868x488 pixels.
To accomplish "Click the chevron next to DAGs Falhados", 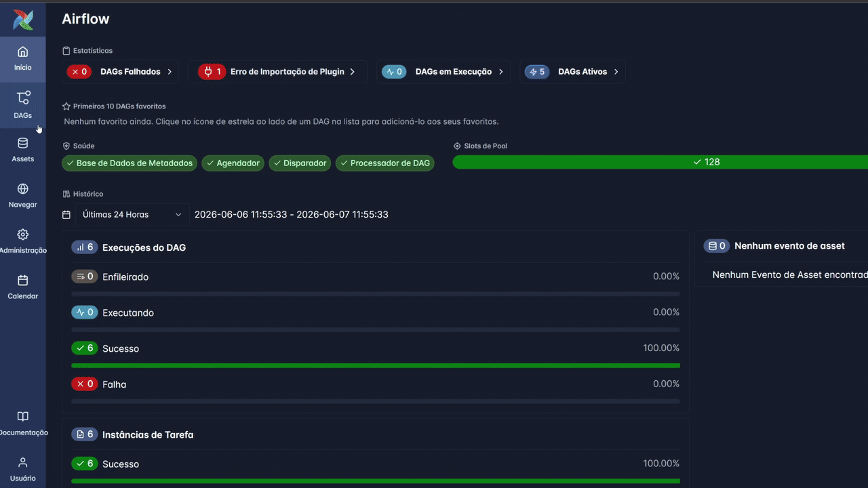I will point(170,72).
